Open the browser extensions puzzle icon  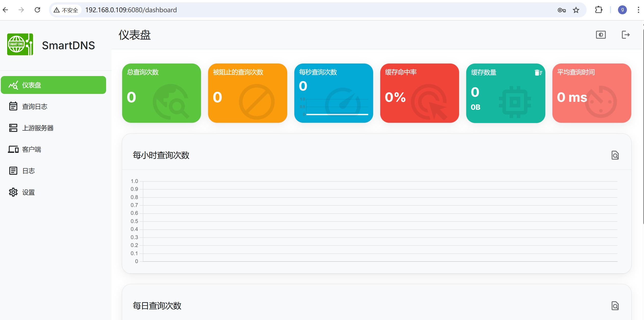598,10
